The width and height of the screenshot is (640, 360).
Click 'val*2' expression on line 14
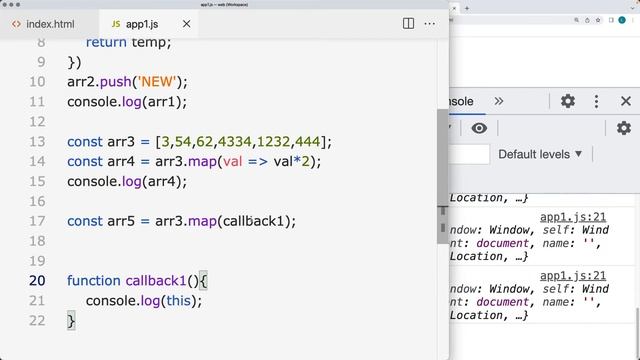(x=292, y=162)
